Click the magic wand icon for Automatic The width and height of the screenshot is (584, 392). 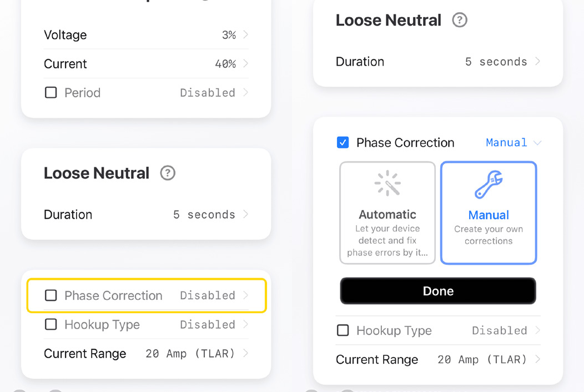pyautogui.click(x=387, y=184)
